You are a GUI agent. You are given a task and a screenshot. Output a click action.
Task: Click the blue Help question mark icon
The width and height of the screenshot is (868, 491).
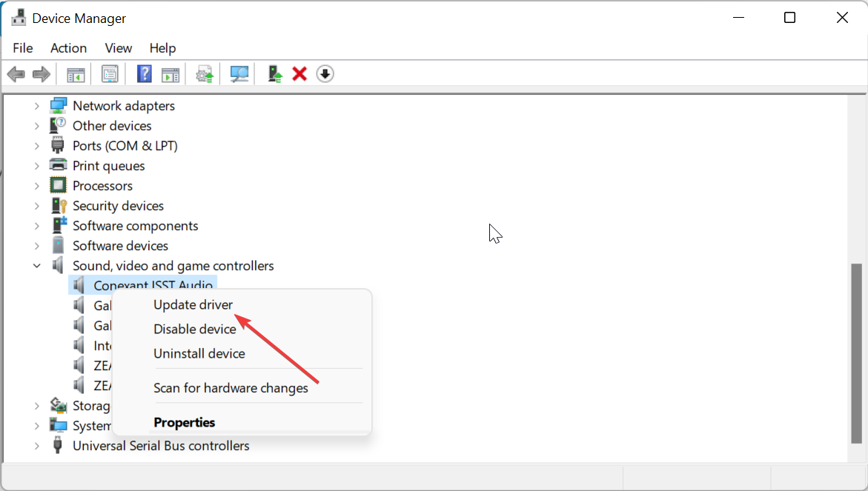[x=144, y=74]
